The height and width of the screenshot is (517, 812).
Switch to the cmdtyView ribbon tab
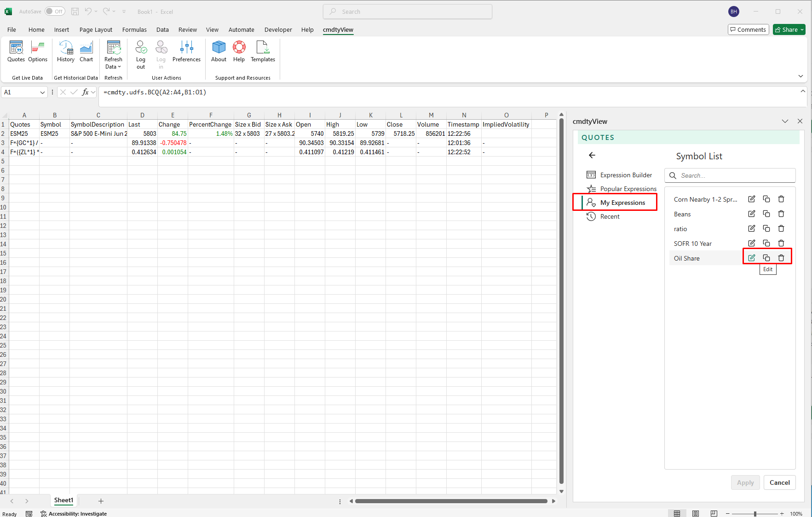point(338,29)
